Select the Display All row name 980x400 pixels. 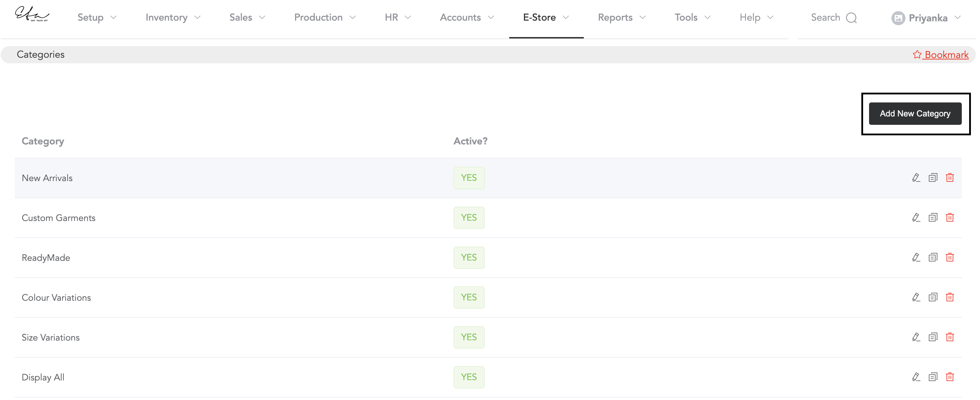(x=43, y=378)
